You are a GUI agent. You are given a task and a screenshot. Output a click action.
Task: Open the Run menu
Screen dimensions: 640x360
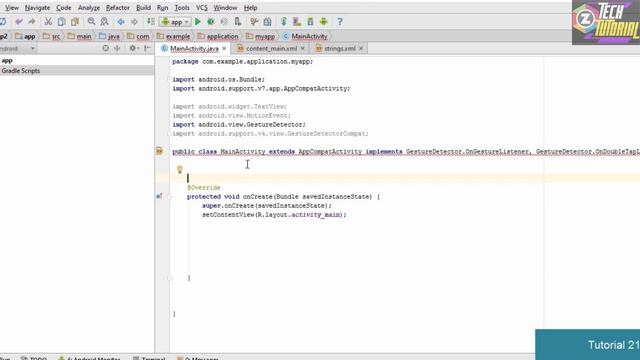tap(162, 8)
